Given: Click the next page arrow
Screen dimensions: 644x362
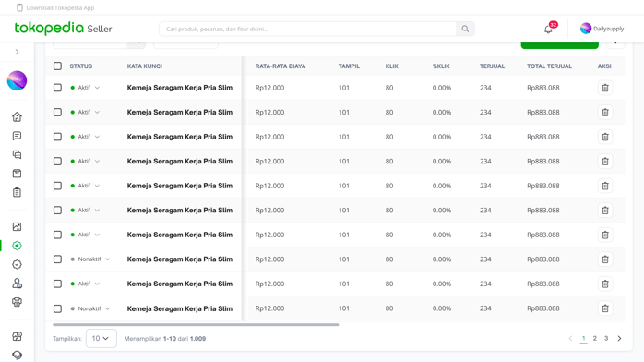Looking at the screenshot, I should 619,338.
